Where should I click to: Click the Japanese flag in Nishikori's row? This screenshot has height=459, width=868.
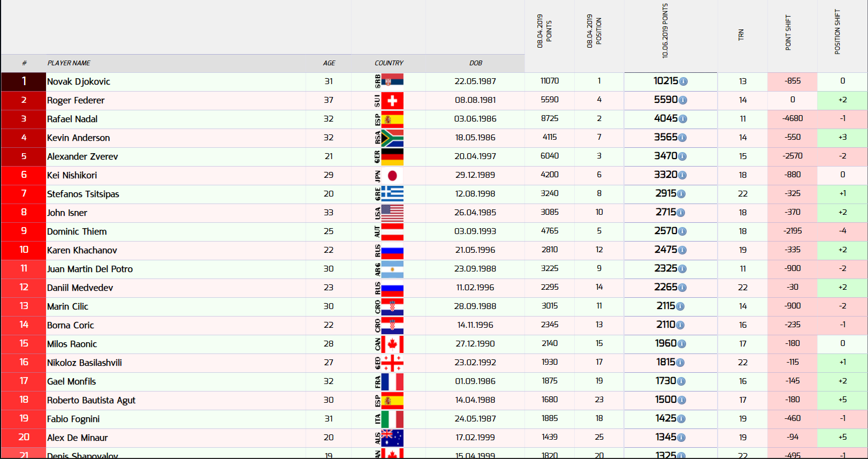(392, 175)
